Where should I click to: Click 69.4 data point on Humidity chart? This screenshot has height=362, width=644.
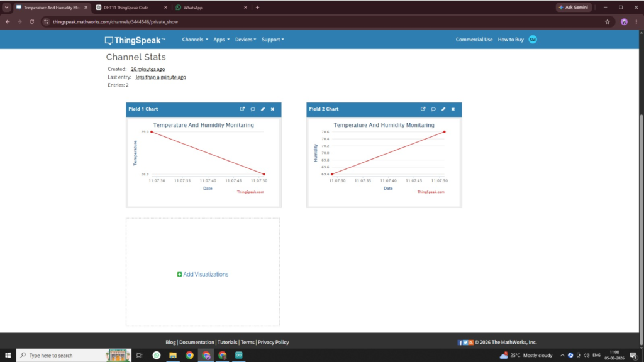tap(332, 174)
